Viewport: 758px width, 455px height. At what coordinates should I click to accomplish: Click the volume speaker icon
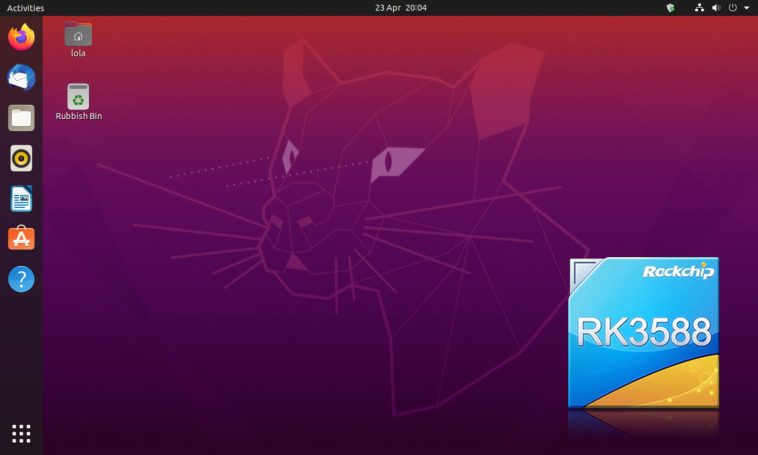(715, 8)
